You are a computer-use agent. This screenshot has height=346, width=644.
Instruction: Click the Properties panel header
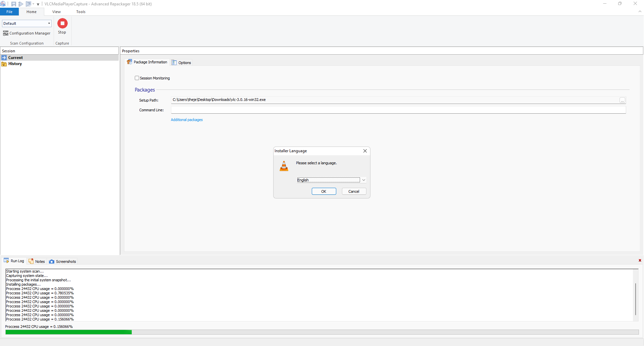382,51
